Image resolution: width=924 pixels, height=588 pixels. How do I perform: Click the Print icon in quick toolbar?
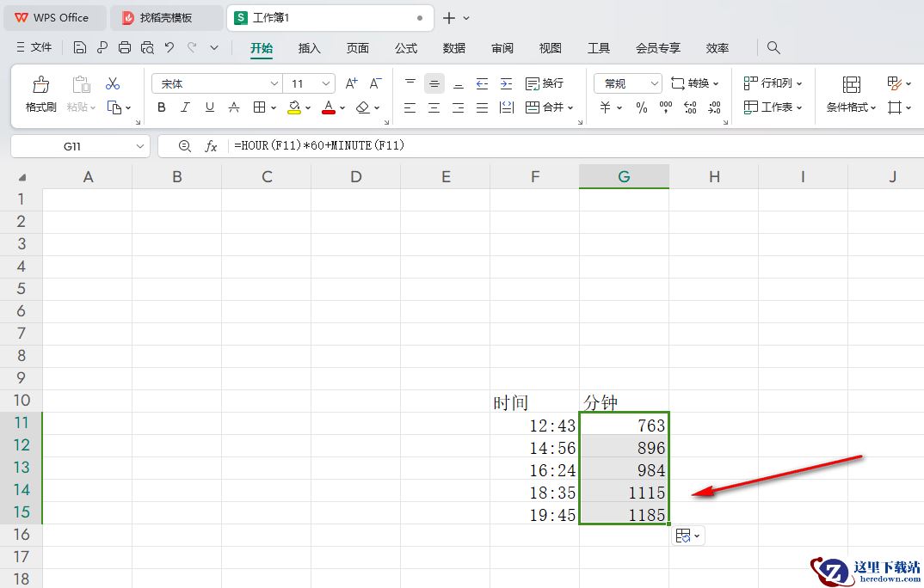(x=125, y=47)
